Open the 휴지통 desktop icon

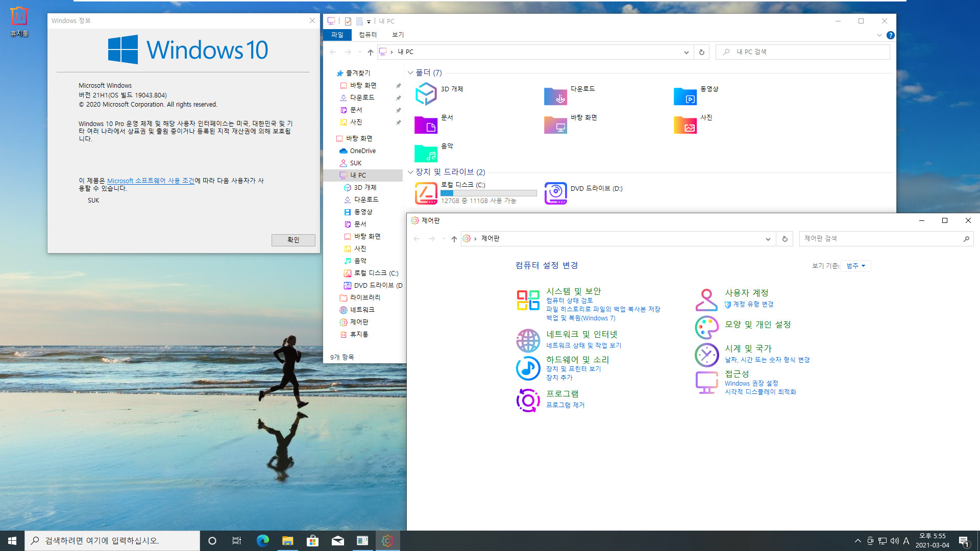click(x=19, y=21)
